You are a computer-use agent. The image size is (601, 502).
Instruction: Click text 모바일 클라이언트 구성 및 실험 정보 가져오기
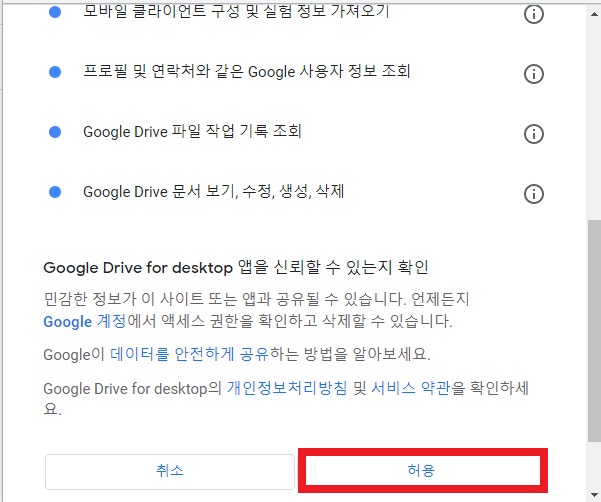(x=236, y=11)
